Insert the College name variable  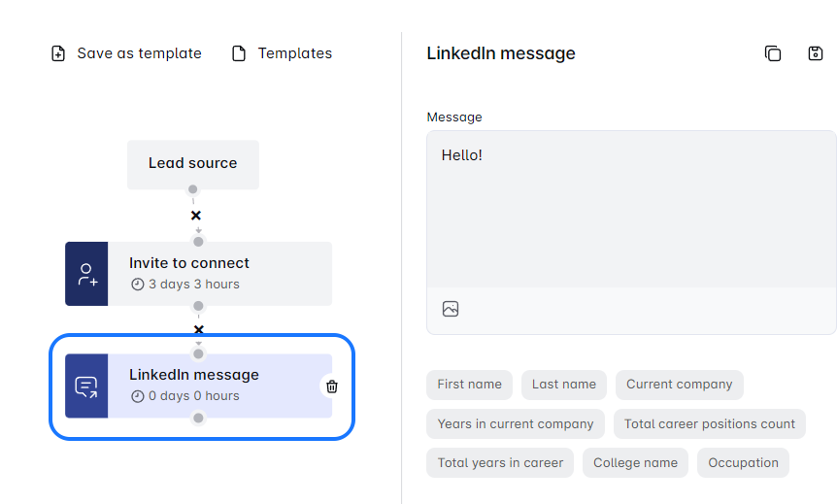point(635,463)
